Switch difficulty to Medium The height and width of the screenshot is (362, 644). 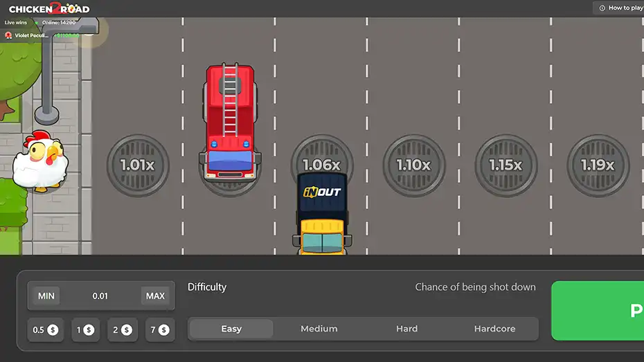point(319,329)
